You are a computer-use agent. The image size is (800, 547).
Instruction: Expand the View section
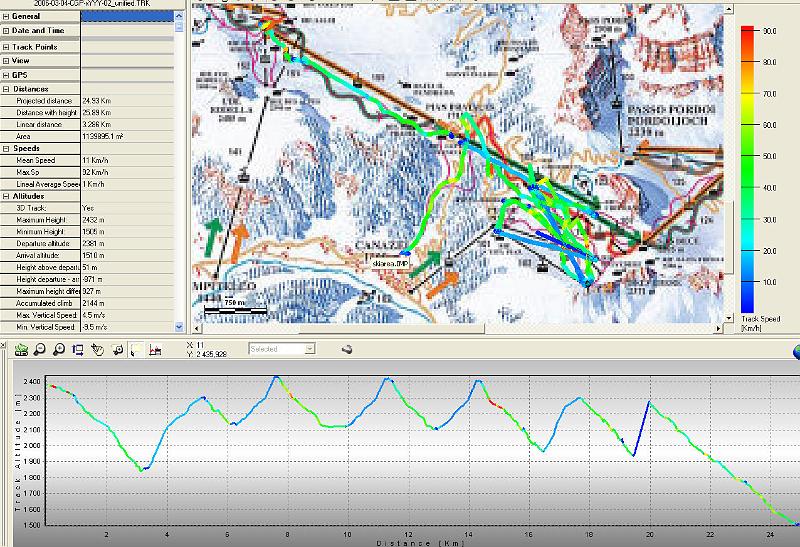click(6, 61)
